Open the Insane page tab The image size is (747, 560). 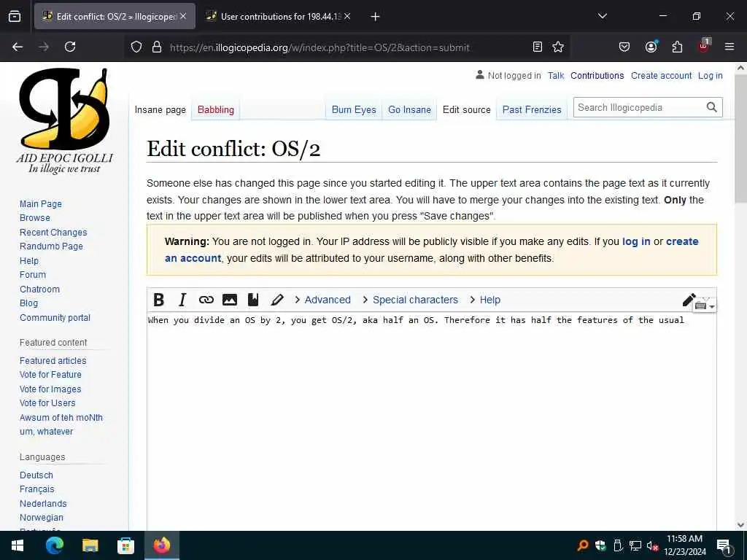160,109
